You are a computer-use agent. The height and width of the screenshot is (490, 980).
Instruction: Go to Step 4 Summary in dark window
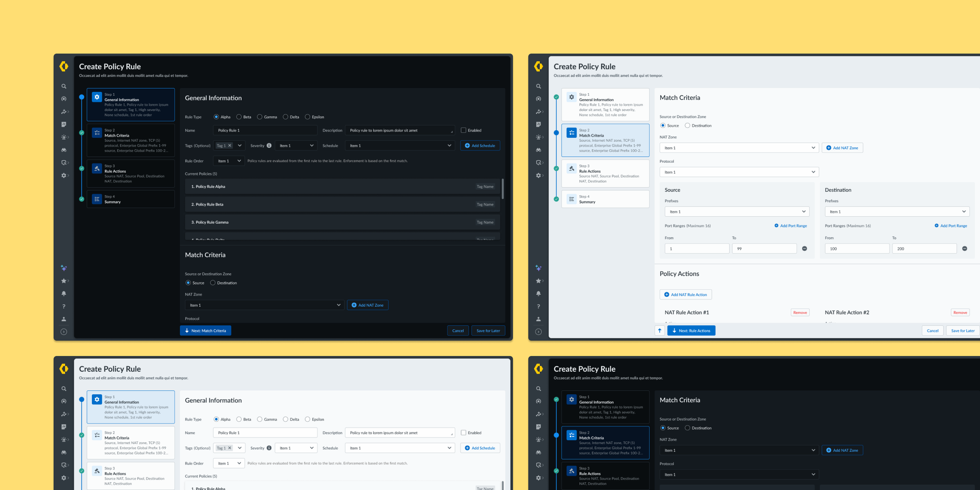point(131,199)
